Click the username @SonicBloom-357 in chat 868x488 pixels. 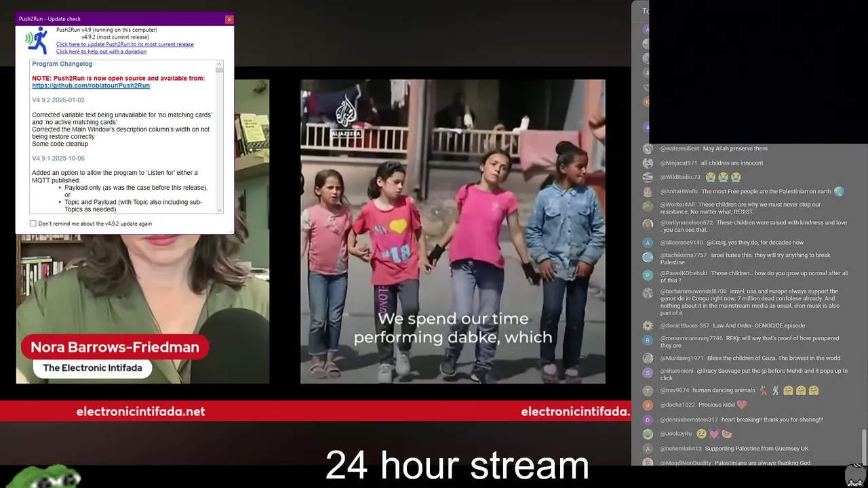tap(684, 326)
